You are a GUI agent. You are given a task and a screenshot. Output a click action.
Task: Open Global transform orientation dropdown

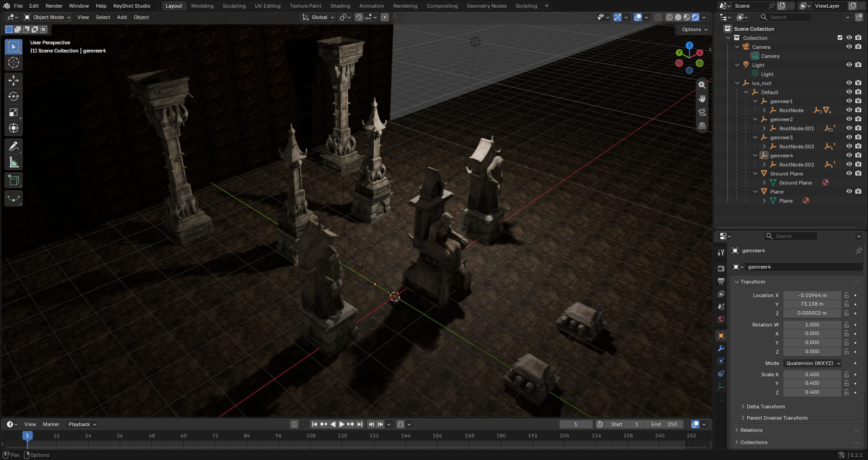(x=318, y=17)
